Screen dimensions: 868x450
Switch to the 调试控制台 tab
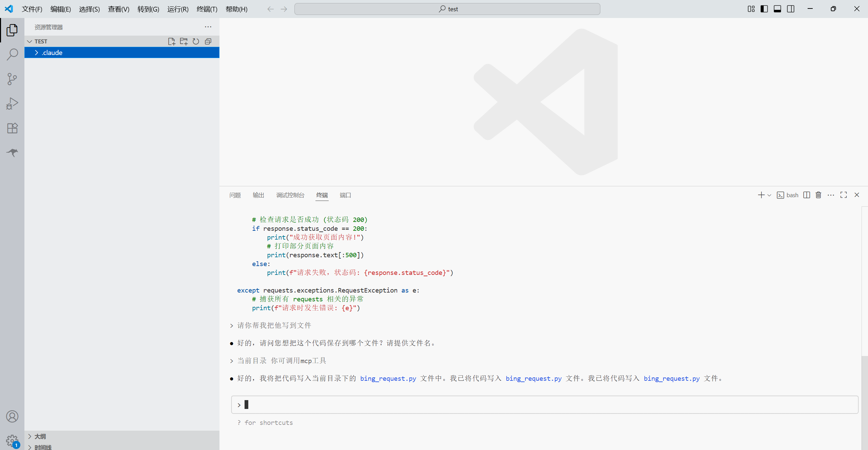coord(290,195)
